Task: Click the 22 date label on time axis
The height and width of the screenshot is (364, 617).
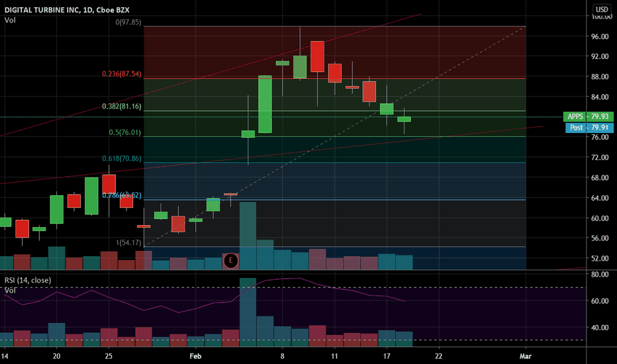Action: pyautogui.click(x=438, y=356)
